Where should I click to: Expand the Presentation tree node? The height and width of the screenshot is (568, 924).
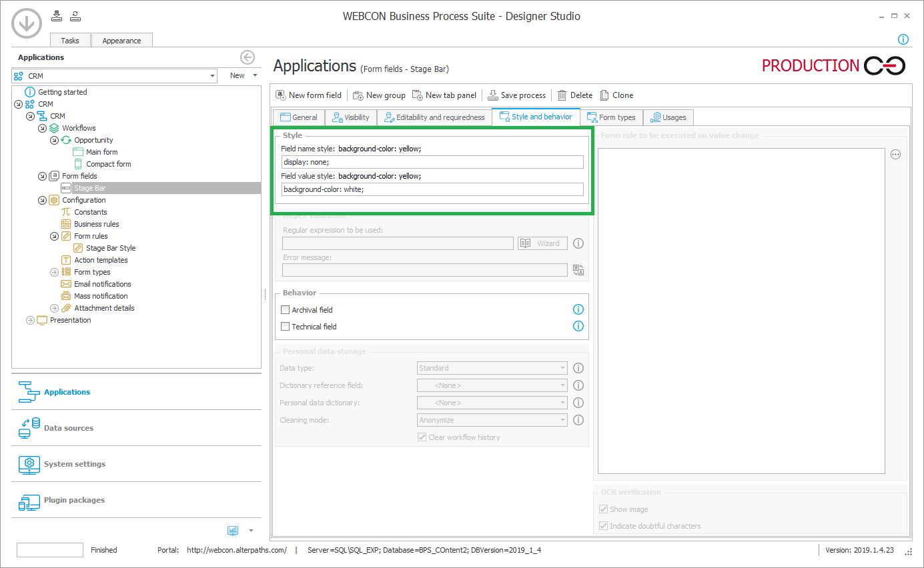30,320
